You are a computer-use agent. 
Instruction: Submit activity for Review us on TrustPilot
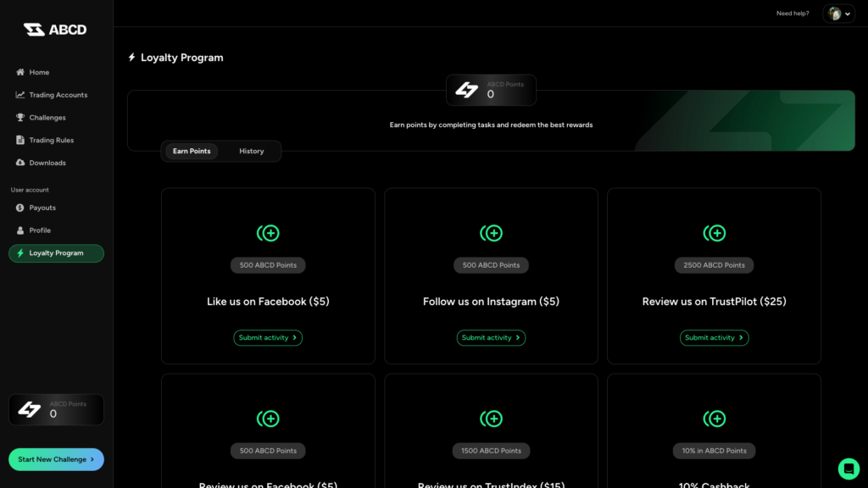pyautogui.click(x=714, y=338)
